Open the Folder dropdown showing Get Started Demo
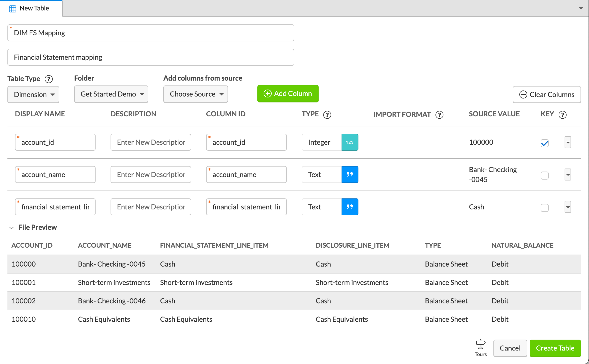The width and height of the screenshot is (589, 364). pyautogui.click(x=111, y=94)
